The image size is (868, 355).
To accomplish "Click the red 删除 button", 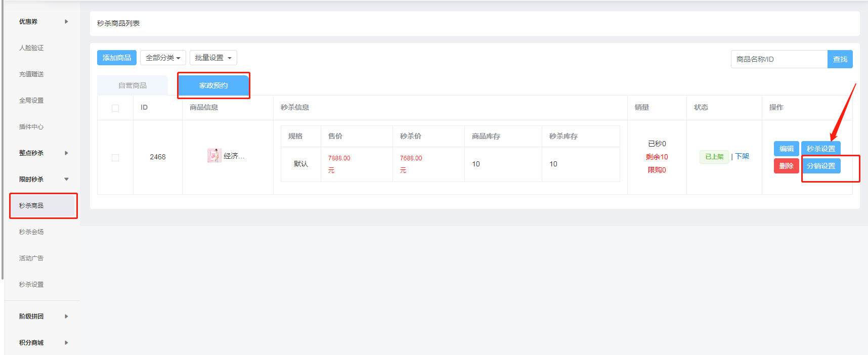I will 787,166.
